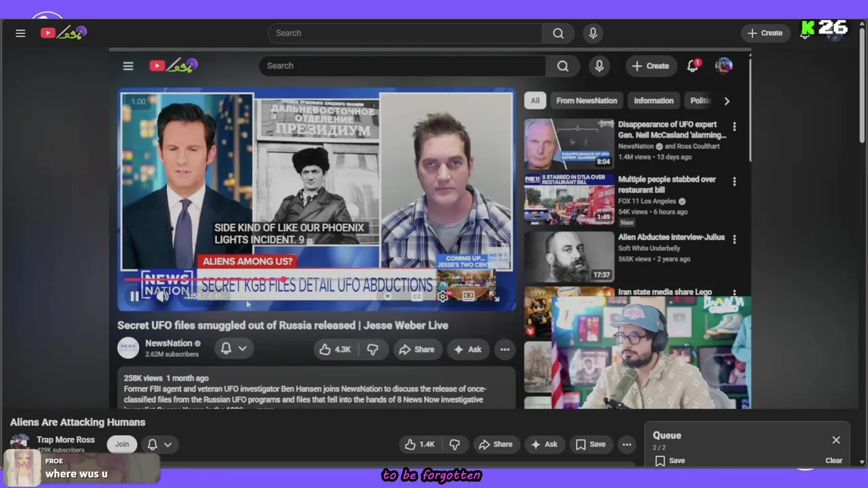Save the Queue as playlist
868x488 pixels.
[670, 461]
